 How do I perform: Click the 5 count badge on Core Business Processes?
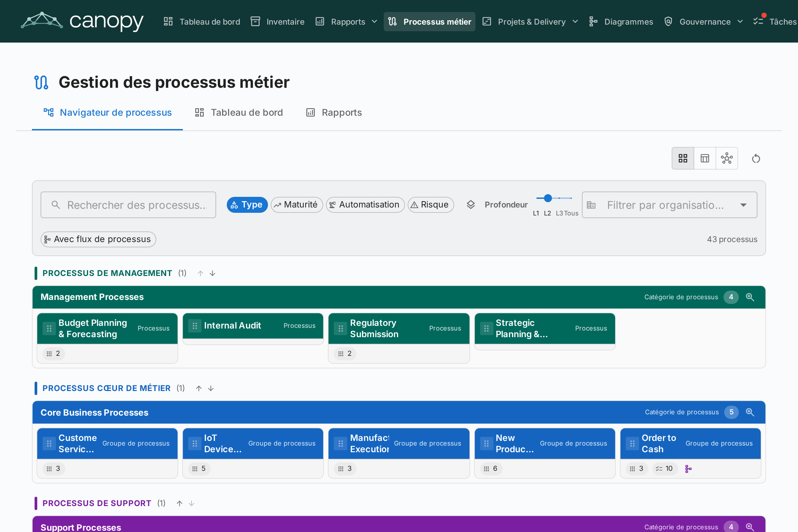[x=731, y=412]
